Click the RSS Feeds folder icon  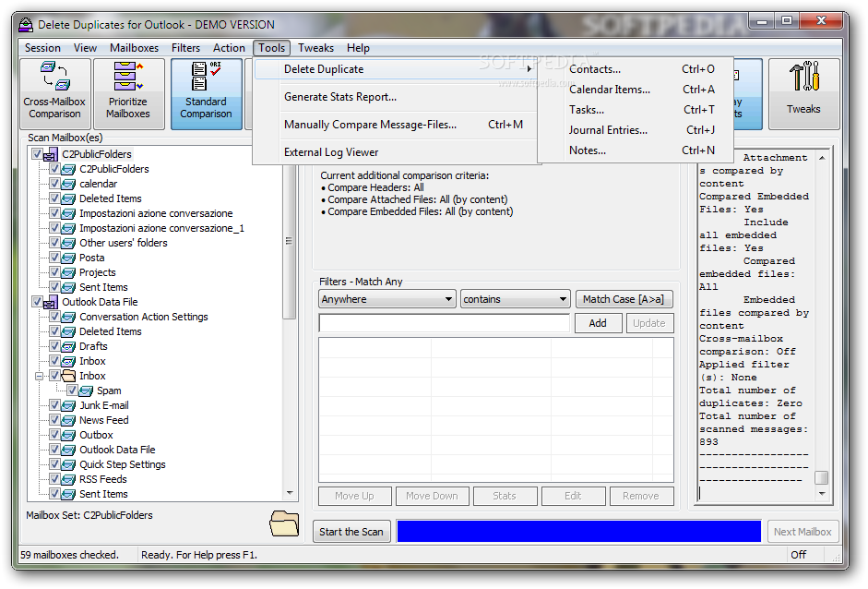(68, 480)
